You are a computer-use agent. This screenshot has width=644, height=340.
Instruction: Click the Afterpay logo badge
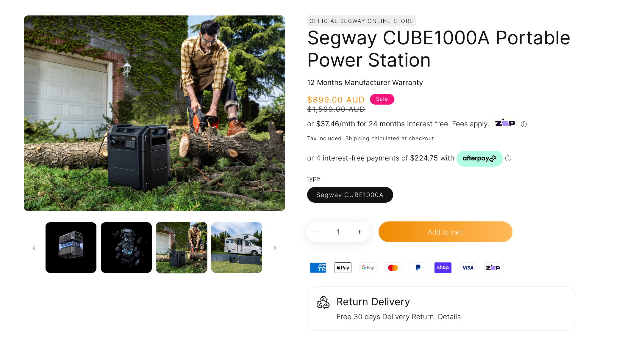[x=479, y=158]
